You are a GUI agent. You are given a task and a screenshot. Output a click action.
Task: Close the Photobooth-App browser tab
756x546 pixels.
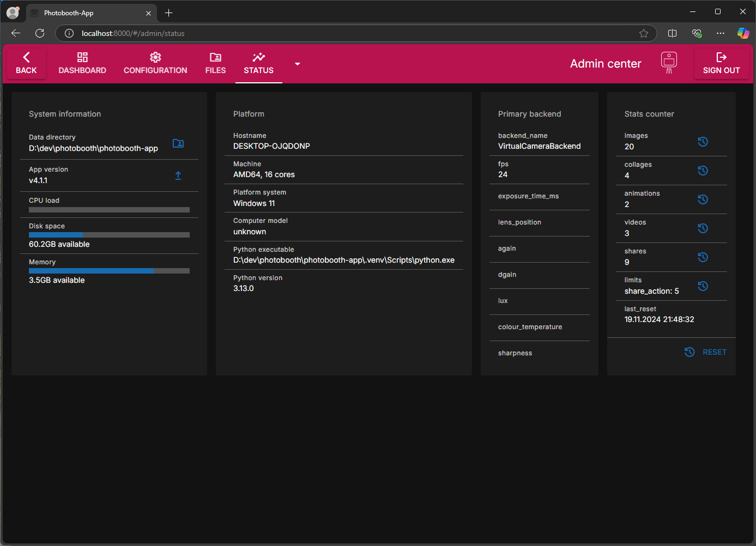pos(148,13)
